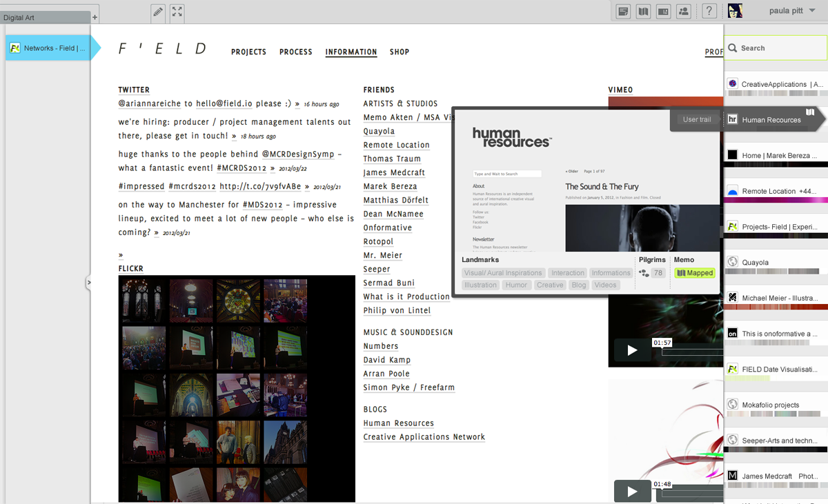Open the notes icon in the top toolbar
This screenshot has height=504, width=828.
point(623,11)
